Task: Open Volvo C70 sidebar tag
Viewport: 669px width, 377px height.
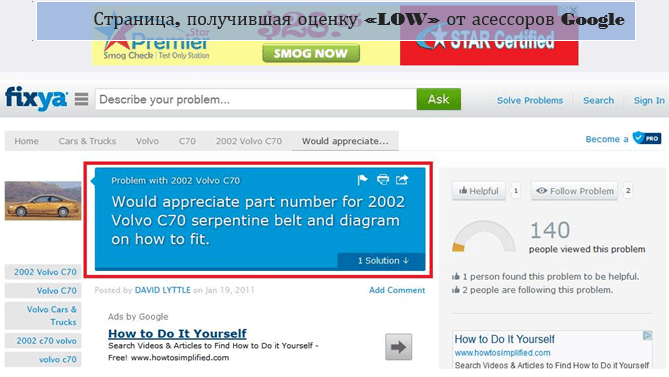Action: (x=43, y=290)
